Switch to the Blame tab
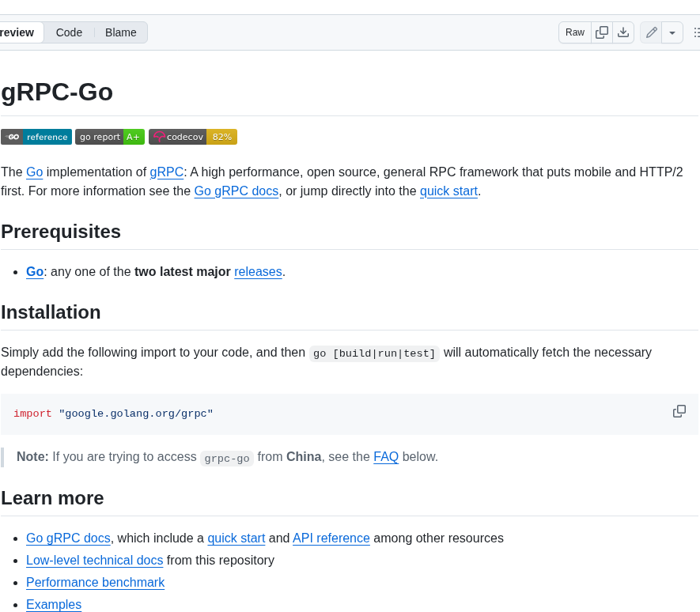 tap(120, 32)
